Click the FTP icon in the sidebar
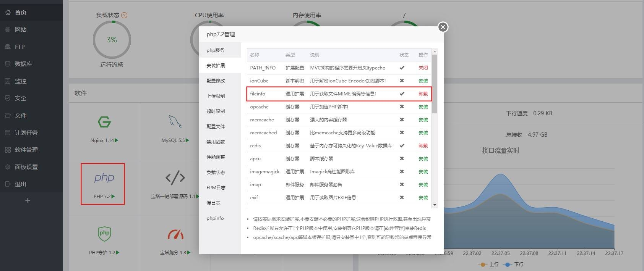This screenshot has width=644, height=271. coord(8,47)
